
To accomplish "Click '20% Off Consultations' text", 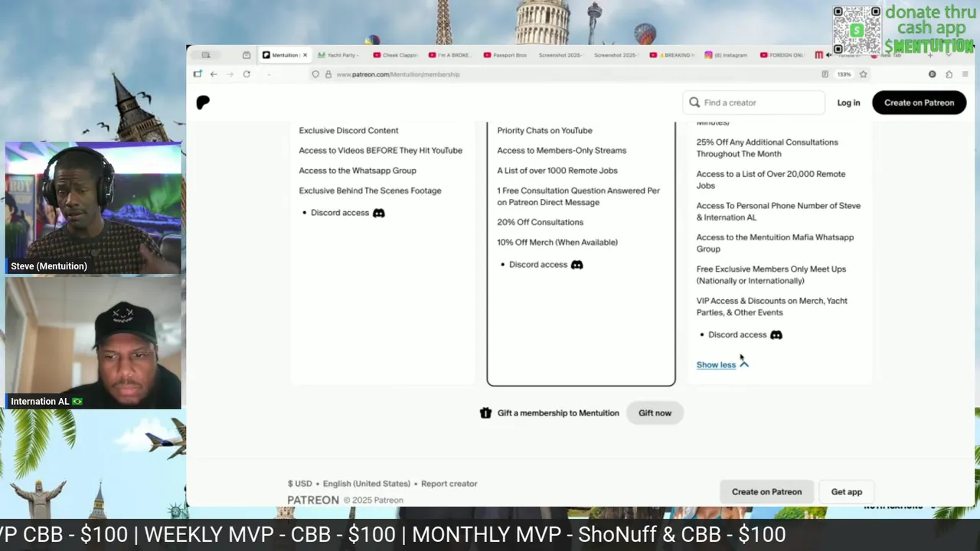I will [x=540, y=222].
